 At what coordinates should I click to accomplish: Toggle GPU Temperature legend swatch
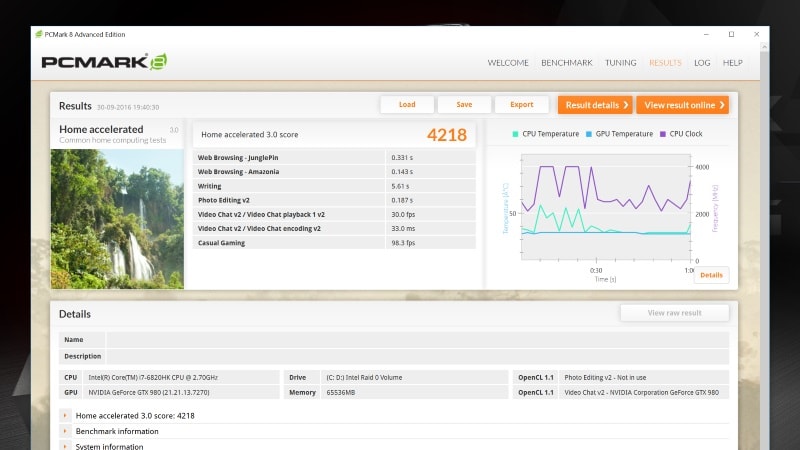[x=589, y=134]
